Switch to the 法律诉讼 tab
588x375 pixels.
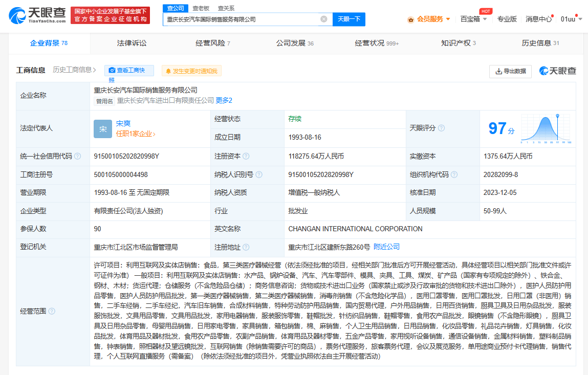click(x=132, y=43)
